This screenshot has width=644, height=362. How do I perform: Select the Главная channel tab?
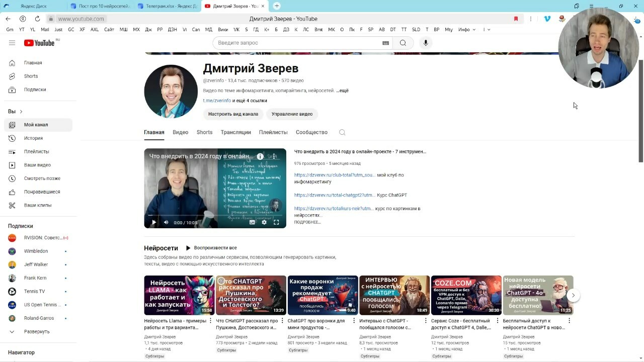tap(154, 132)
